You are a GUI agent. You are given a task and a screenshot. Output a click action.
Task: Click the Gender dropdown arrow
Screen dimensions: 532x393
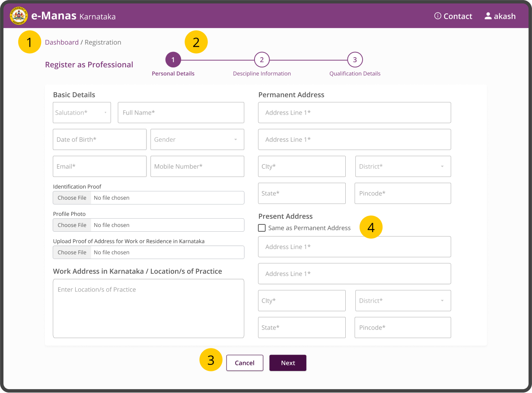pos(236,140)
